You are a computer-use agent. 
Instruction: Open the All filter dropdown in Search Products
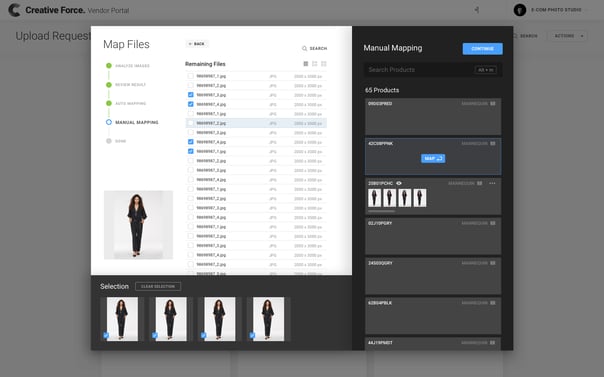(486, 70)
